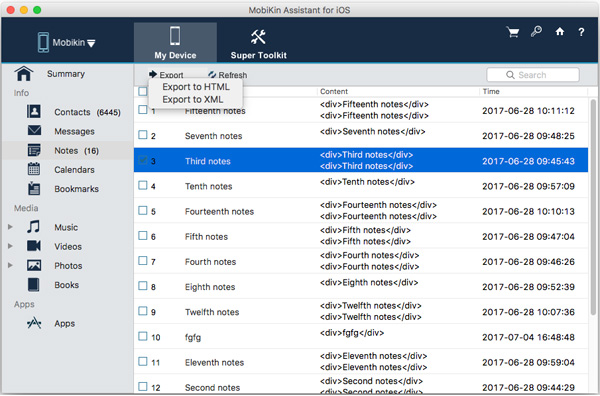
Task: Click the Notes icon in sidebar
Action: click(34, 150)
